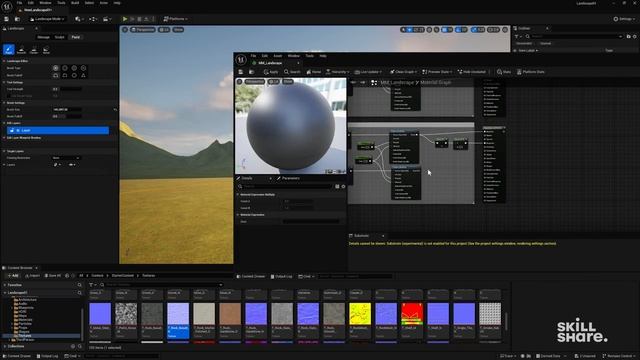640x360 pixels.
Task: Click the Play button in main toolbar
Action: (125, 19)
